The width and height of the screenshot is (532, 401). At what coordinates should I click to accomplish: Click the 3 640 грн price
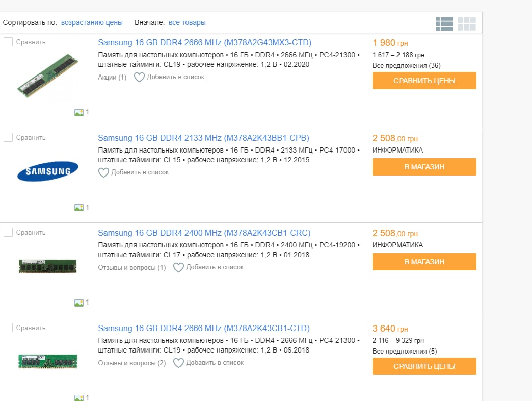pos(390,329)
